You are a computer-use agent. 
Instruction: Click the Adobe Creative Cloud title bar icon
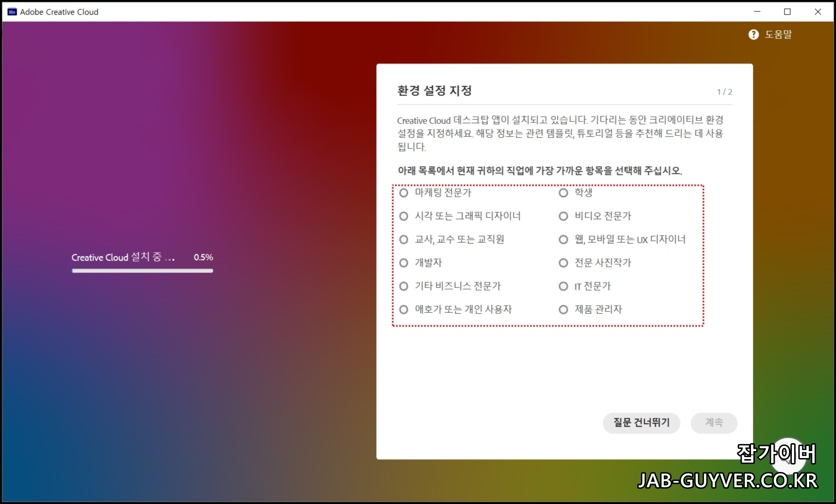[x=12, y=12]
